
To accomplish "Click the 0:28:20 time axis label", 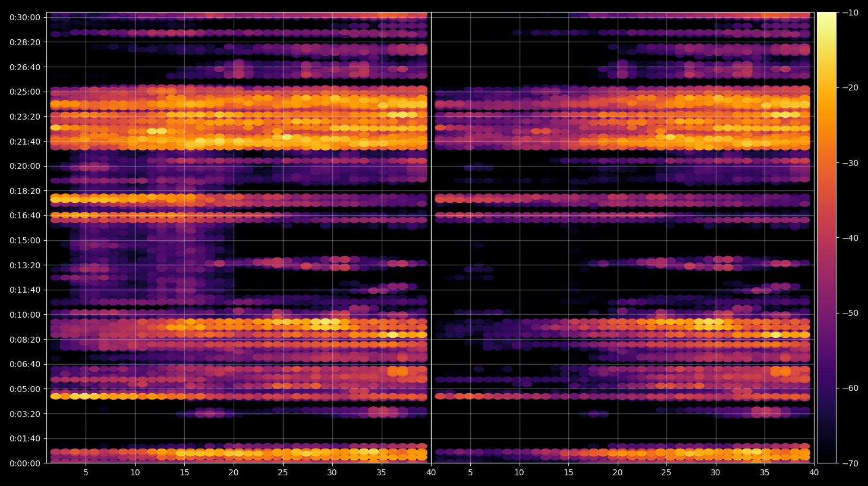I will [x=25, y=42].
